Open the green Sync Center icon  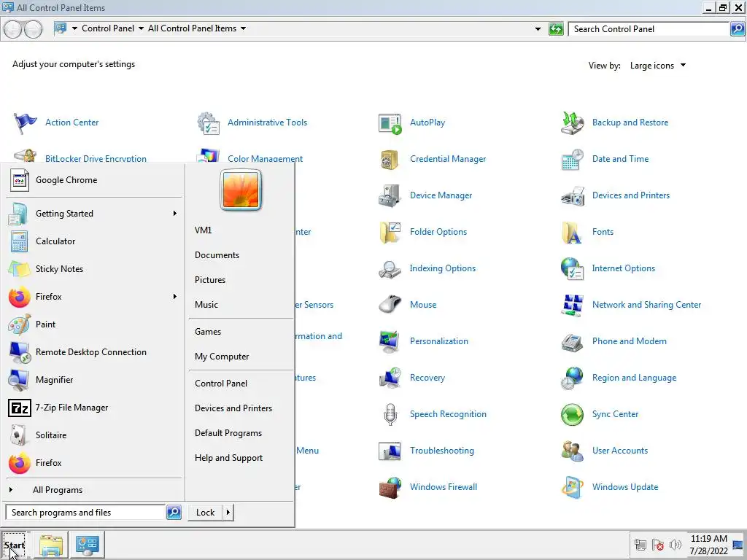point(572,414)
